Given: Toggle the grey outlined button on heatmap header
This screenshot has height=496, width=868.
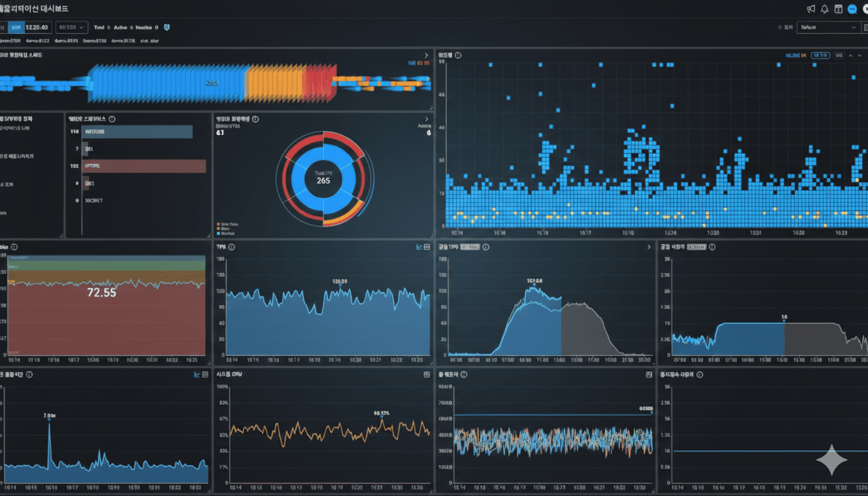Looking at the screenshot, I should (839, 56).
